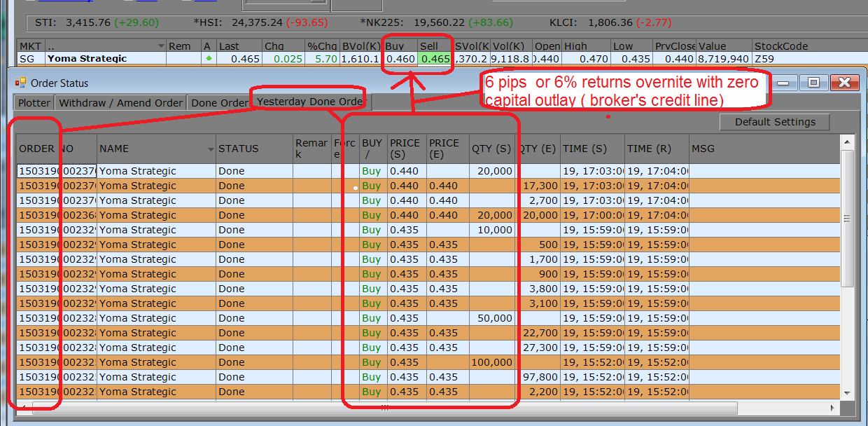Sort by the QTY (E) column header

538,149
